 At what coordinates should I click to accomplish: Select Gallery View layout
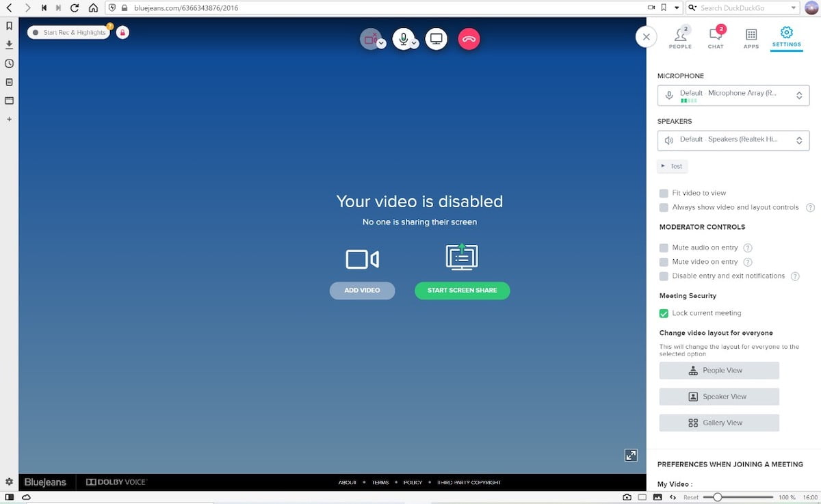coord(719,423)
